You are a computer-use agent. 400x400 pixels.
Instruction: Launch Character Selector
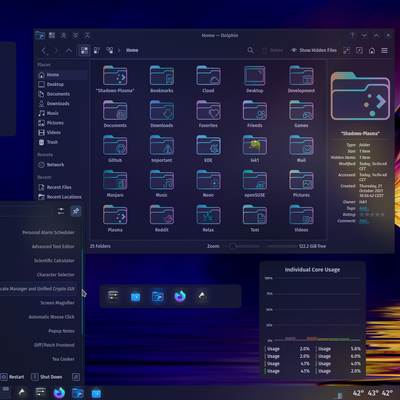tap(55, 275)
